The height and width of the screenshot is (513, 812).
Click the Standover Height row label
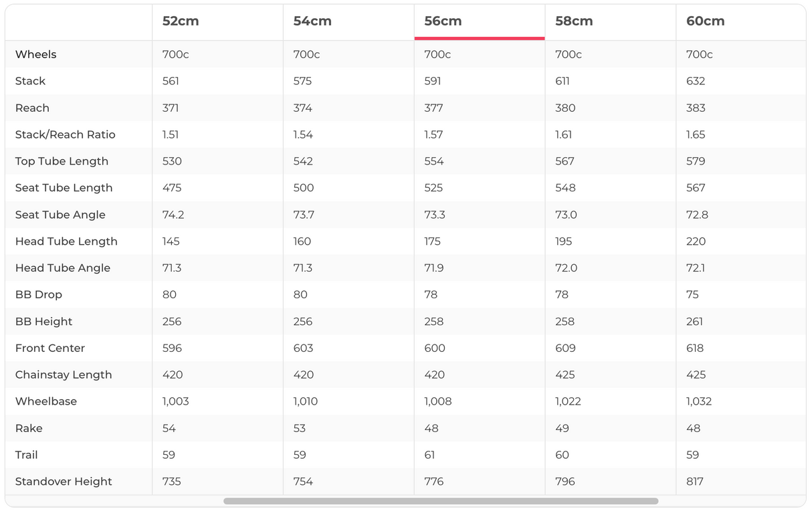64,482
